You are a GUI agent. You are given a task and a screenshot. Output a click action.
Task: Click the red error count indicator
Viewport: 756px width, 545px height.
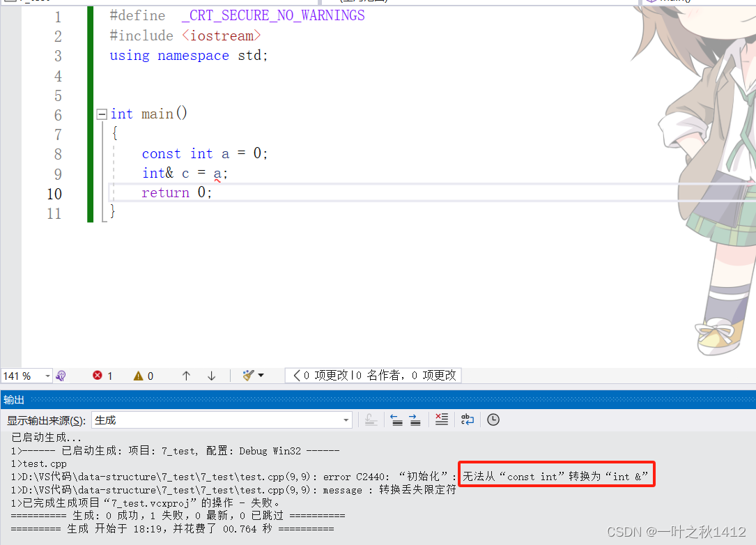coord(102,376)
